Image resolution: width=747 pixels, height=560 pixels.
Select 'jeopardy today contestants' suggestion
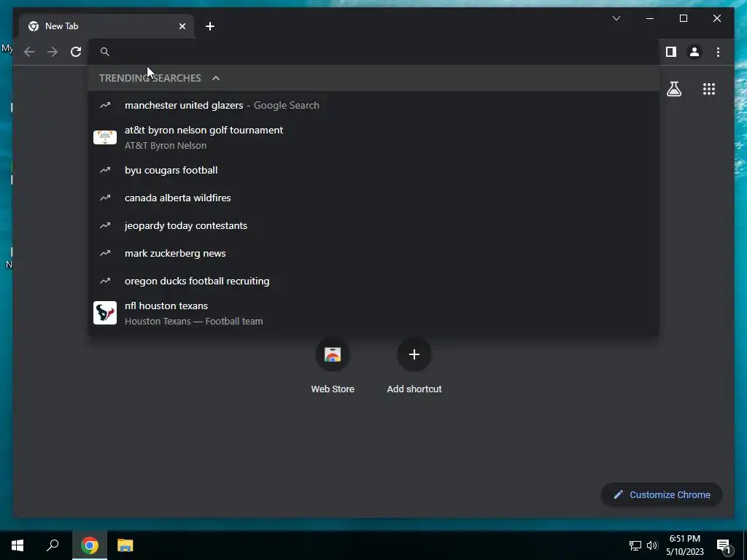coord(373,226)
